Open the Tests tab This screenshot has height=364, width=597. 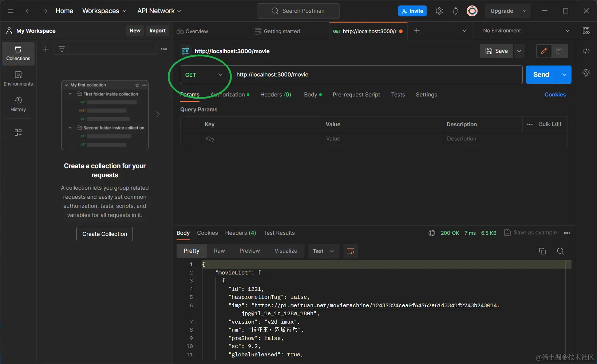[398, 95]
